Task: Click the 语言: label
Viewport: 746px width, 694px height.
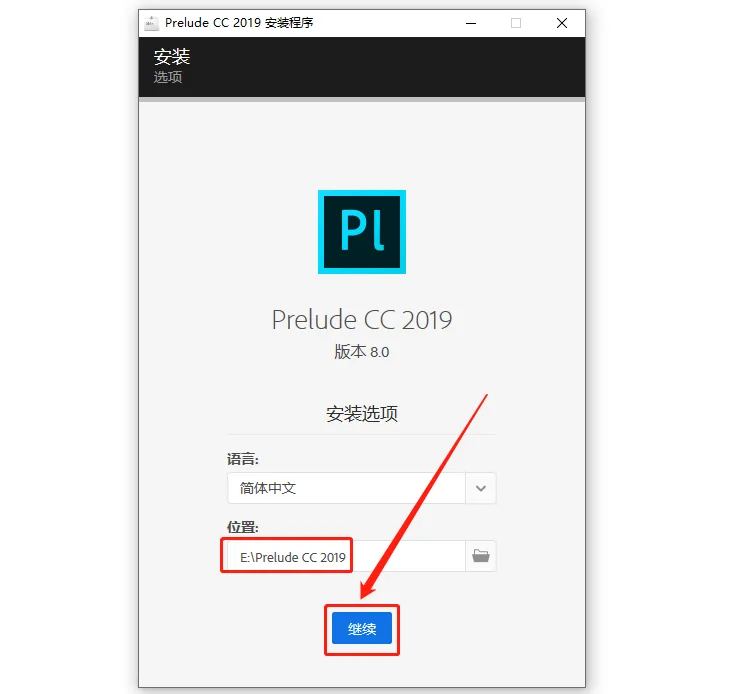Action: (x=243, y=459)
